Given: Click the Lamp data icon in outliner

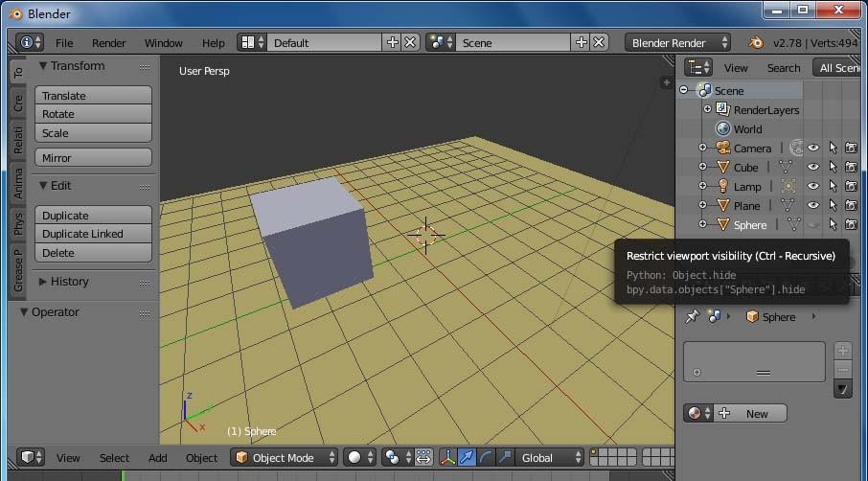Looking at the screenshot, I should click(788, 186).
